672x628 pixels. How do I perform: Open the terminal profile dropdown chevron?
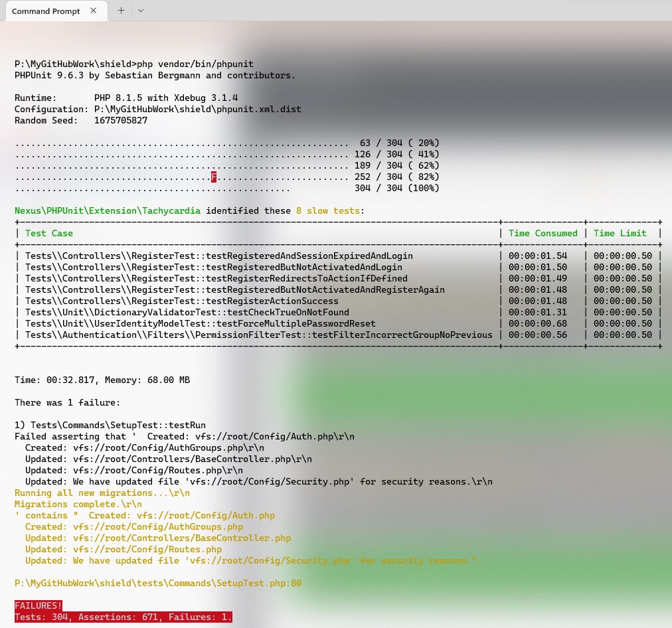click(x=140, y=11)
